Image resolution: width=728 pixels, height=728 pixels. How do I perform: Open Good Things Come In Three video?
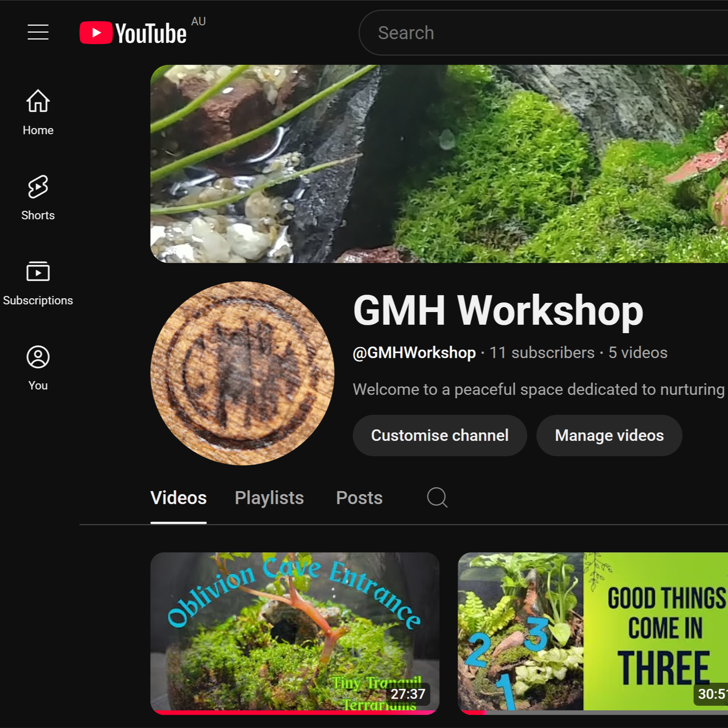coord(593,633)
